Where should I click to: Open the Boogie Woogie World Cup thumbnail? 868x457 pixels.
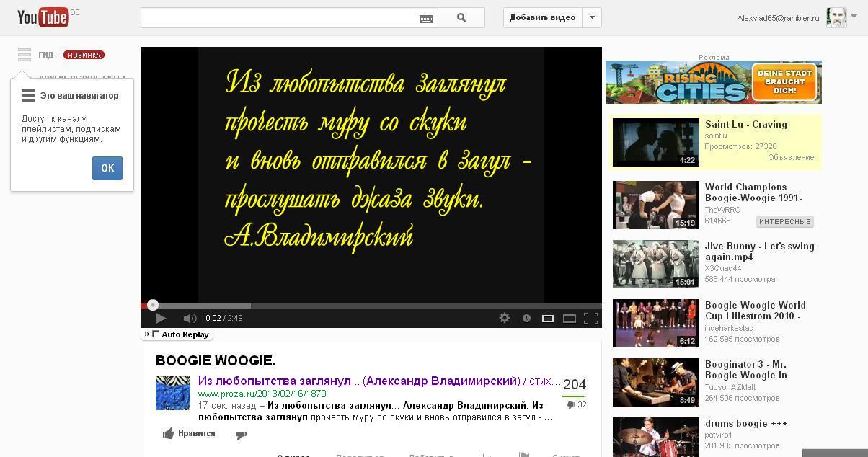(x=656, y=323)
